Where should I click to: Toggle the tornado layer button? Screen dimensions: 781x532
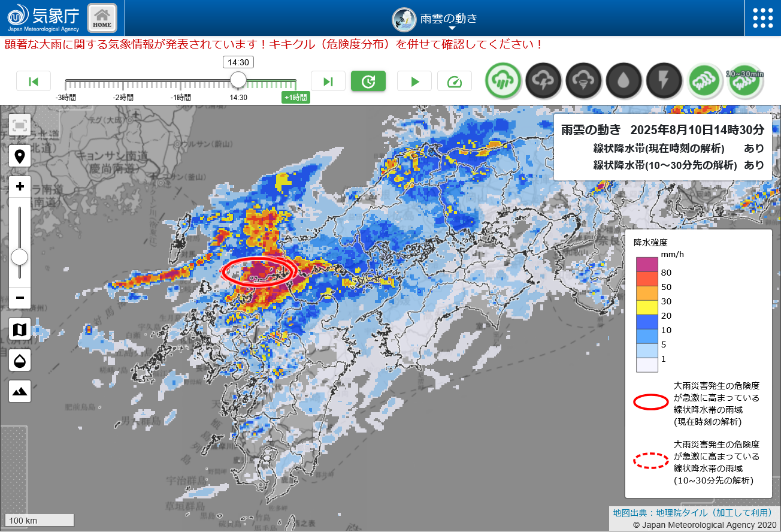coord(583,80)
